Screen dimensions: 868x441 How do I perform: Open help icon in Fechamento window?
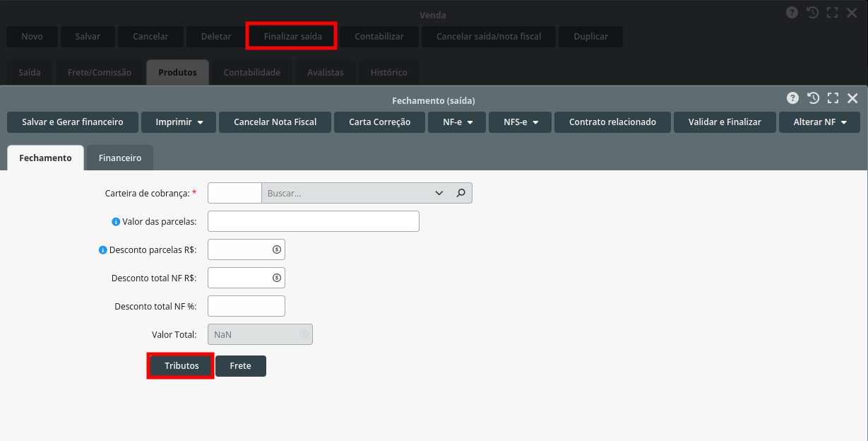coord(793,98)
